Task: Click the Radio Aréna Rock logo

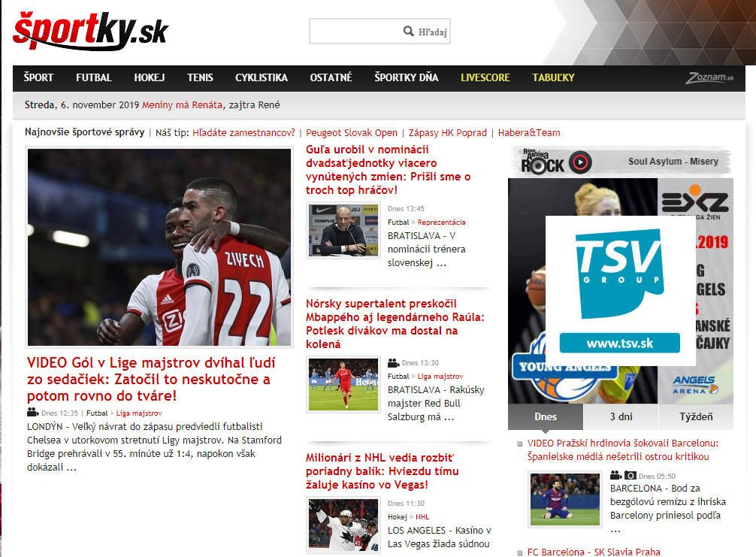Action: (543, 162)
